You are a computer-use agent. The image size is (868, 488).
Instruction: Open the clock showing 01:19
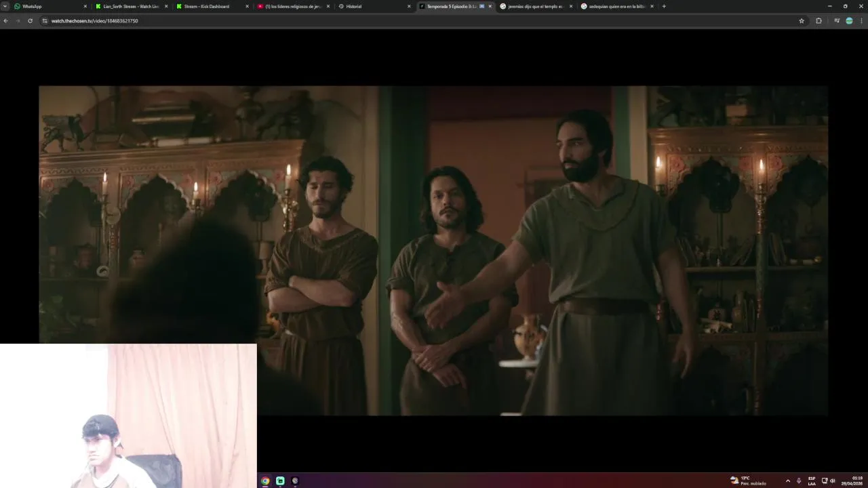tap(853, 481)
